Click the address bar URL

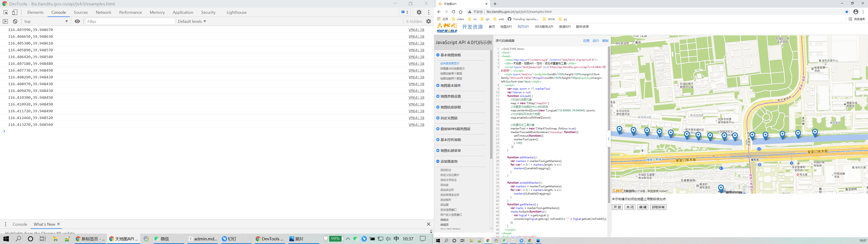click(x=519, y=12)
